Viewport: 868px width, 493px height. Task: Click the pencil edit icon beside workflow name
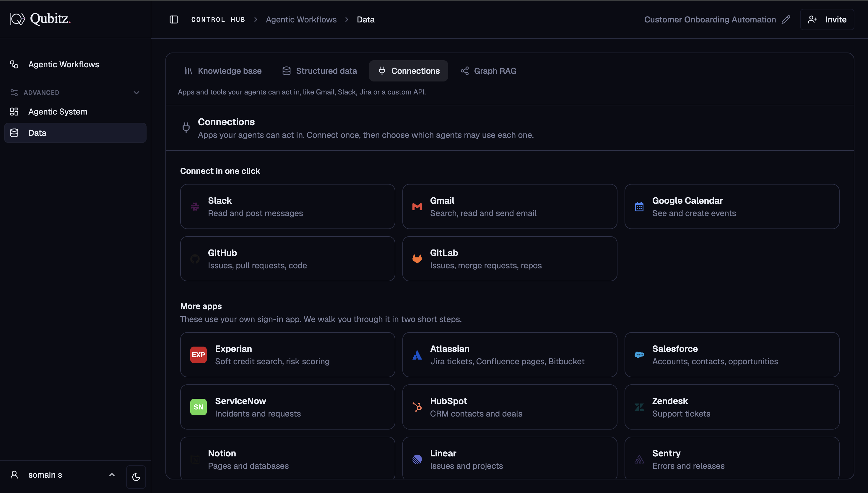pyautogui.click(x=786, y=20)
